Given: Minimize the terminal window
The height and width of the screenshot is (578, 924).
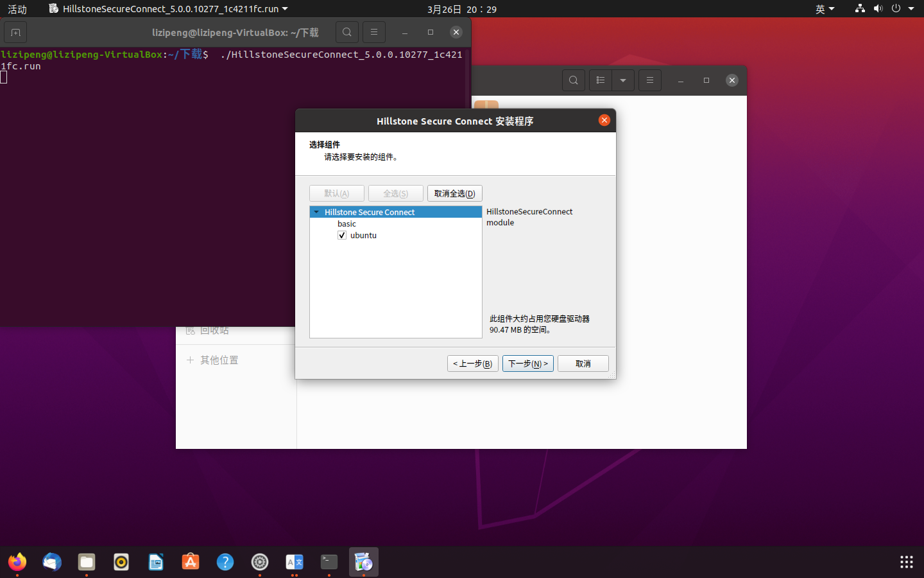Looking at the screenshot, I should [405, 32].
